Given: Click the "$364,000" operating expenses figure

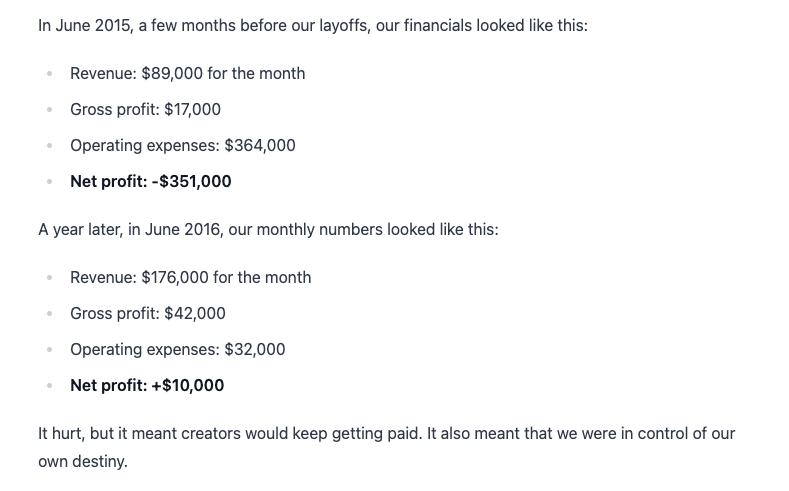Looking at the screenshot, I should click(260, 145).
